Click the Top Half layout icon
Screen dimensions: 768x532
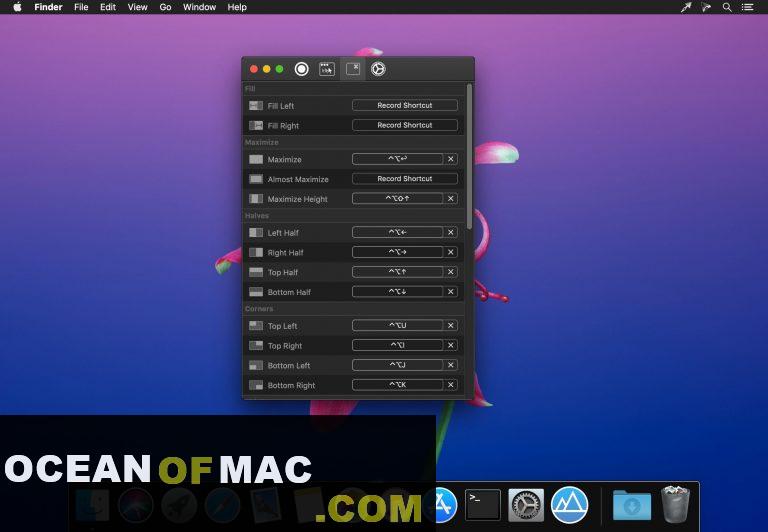(256, 272)
